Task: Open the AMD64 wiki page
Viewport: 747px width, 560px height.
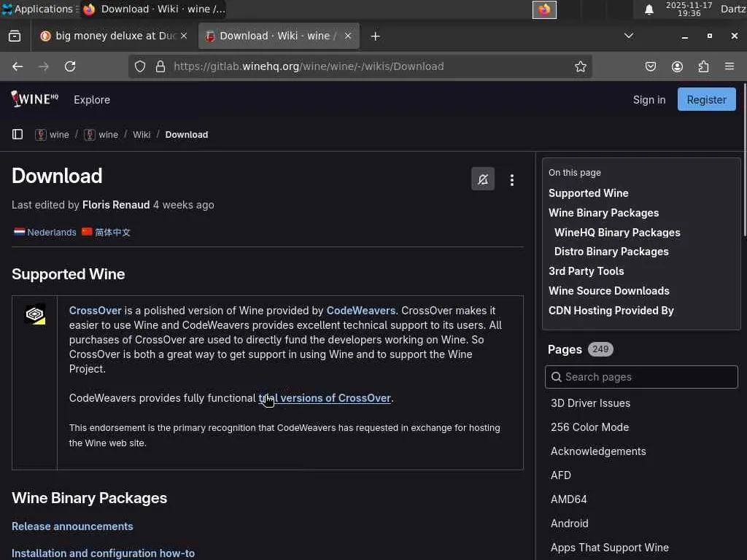Action: pyautogui.click(x=569, y=499)
